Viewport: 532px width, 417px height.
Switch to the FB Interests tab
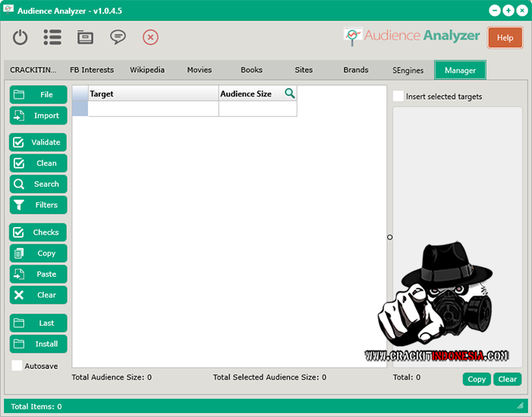[92, 70]
